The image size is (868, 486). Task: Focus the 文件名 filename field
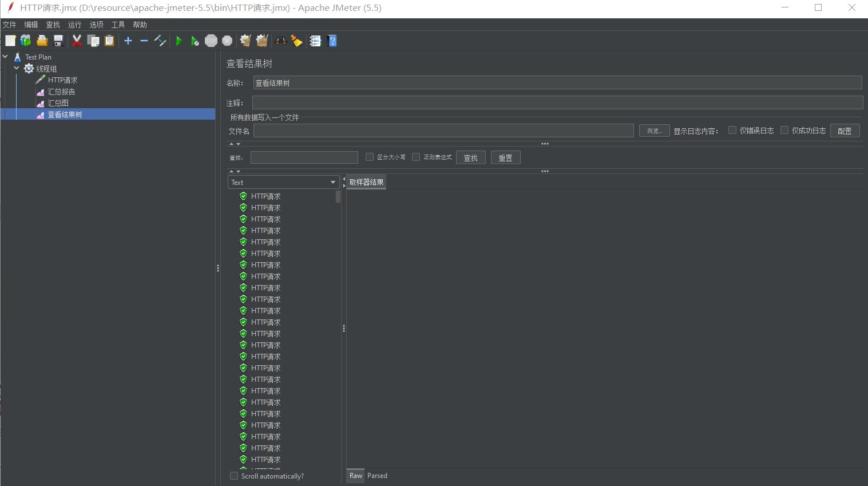443,131
